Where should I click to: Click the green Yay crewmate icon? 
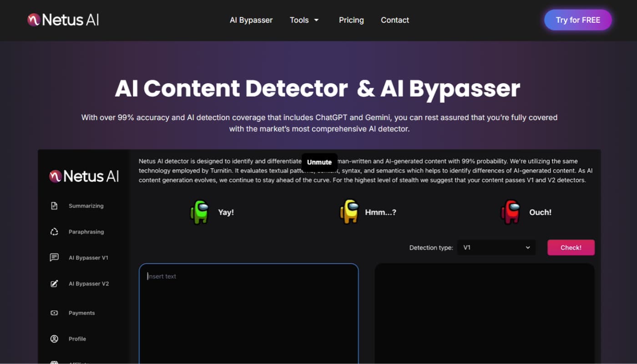click(199, 212)
